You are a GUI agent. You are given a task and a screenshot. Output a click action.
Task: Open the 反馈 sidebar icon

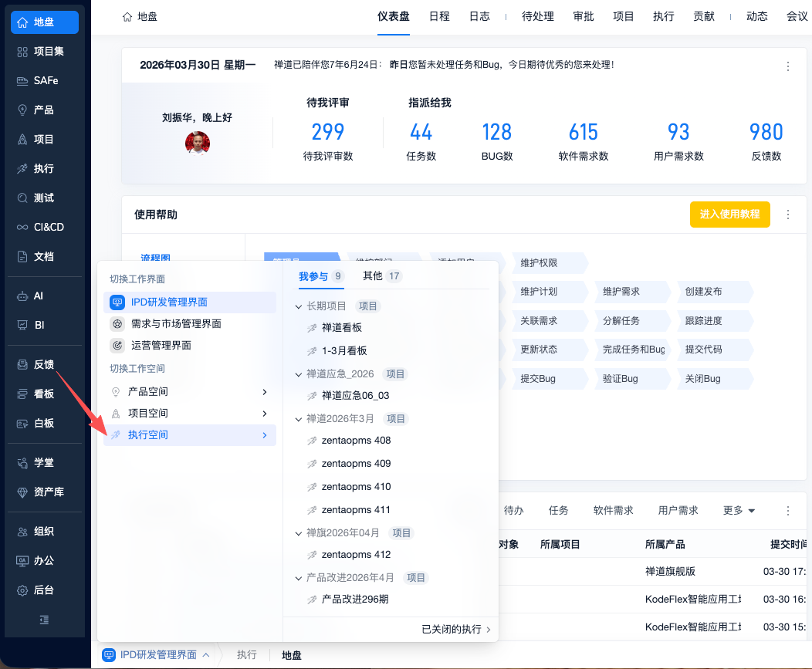point(22,364)
